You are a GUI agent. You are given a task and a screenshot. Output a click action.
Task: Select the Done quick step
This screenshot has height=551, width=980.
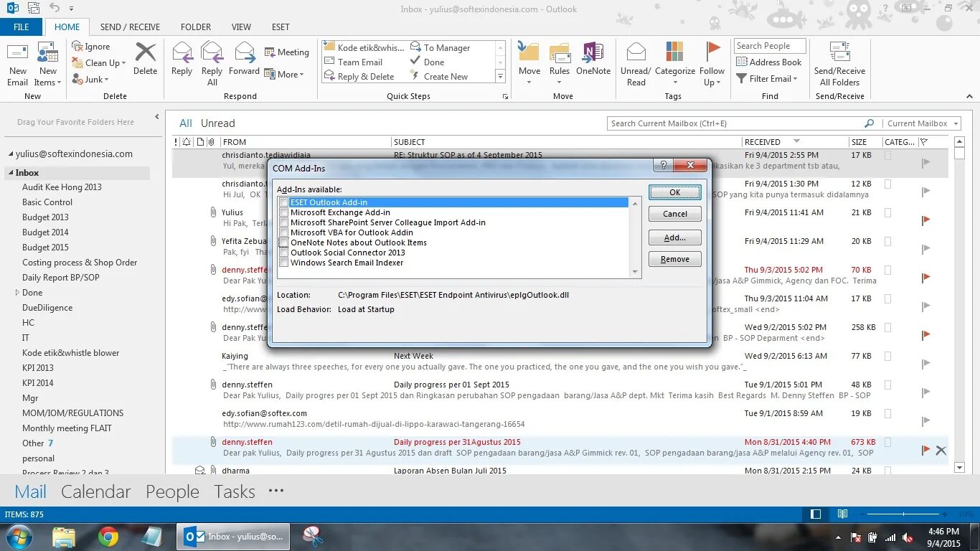(x=427, y=62)
